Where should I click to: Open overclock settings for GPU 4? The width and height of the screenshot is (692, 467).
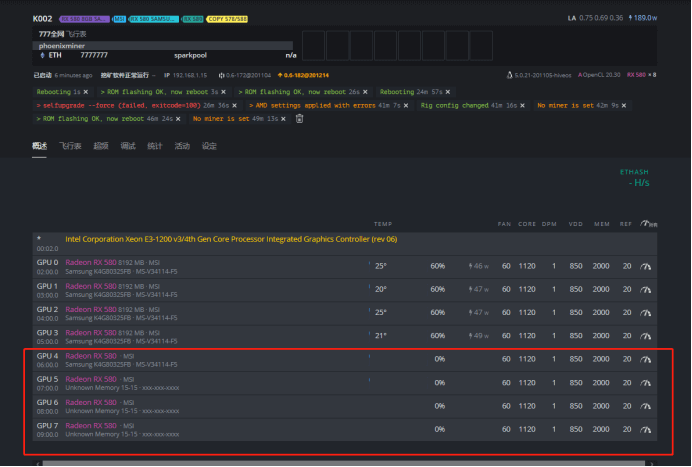pos(646,359)
